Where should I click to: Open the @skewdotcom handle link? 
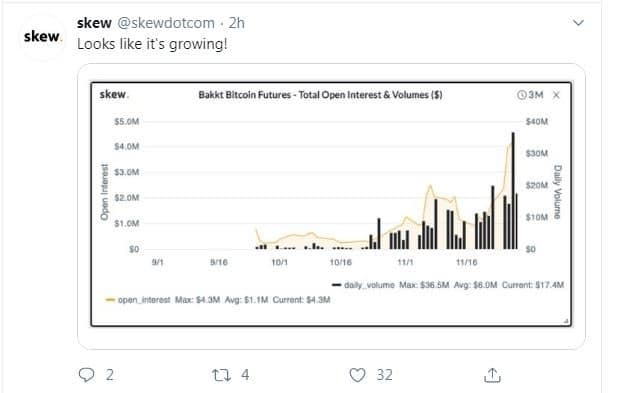pyautogui.click(x=166, y=23)
